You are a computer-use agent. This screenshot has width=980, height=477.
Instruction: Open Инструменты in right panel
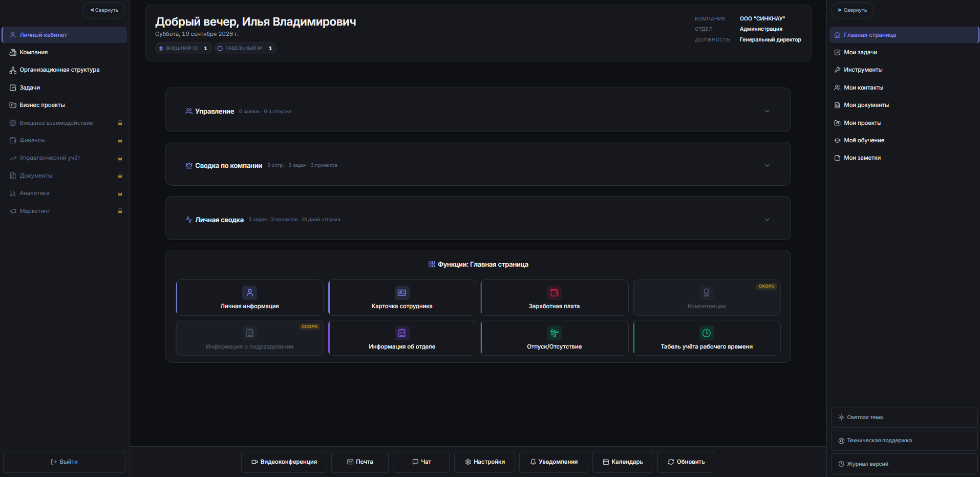(904, 70)
